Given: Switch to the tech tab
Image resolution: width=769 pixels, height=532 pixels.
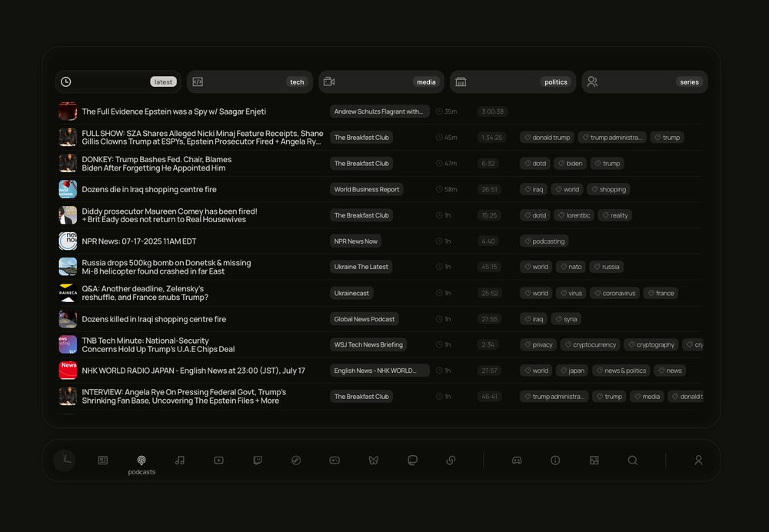Looking at the screenshot, I should point(250,82).
